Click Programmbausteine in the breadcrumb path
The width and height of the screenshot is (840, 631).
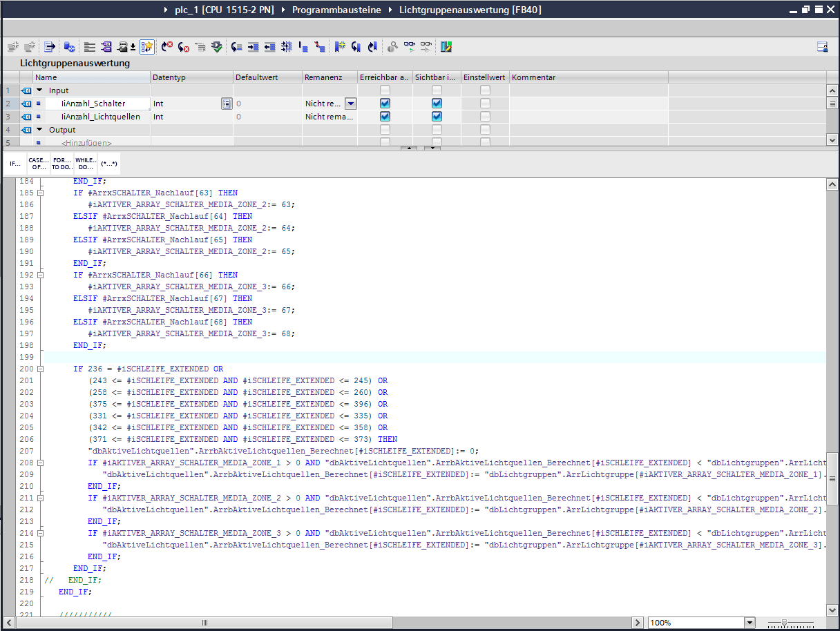pyautogui.click(x=335, y=10)
